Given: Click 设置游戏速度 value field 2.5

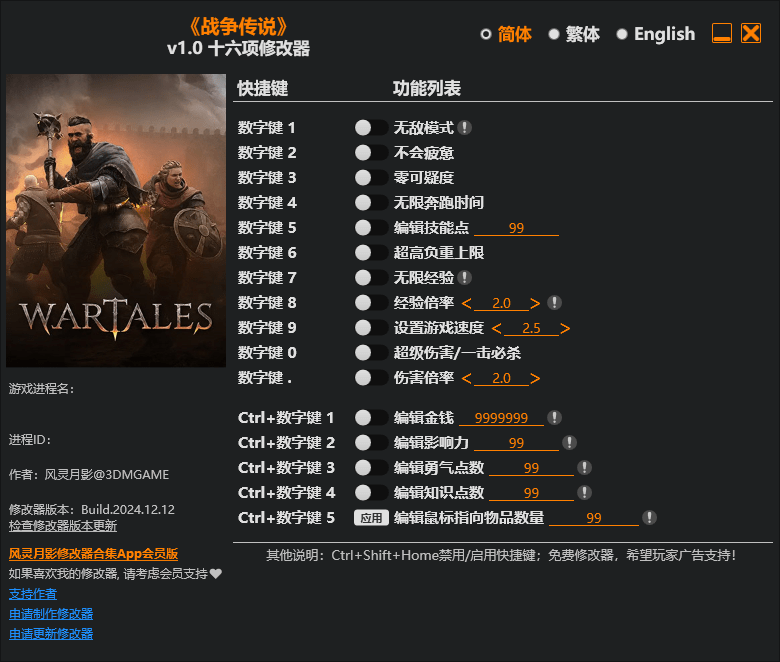Looking at the screenshot, I should (x=531, y=328).
